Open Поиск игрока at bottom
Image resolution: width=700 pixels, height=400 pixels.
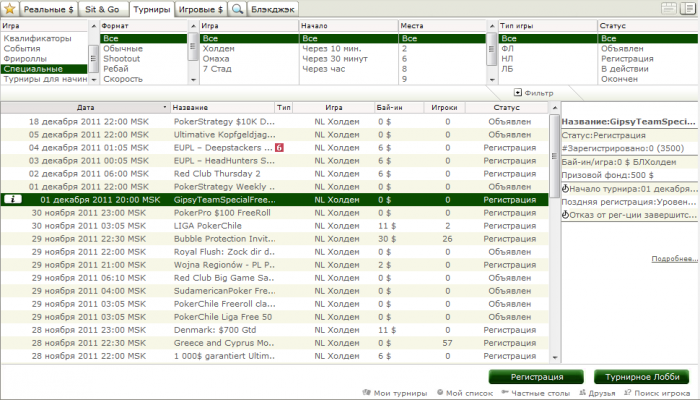[x=657, y=393]
